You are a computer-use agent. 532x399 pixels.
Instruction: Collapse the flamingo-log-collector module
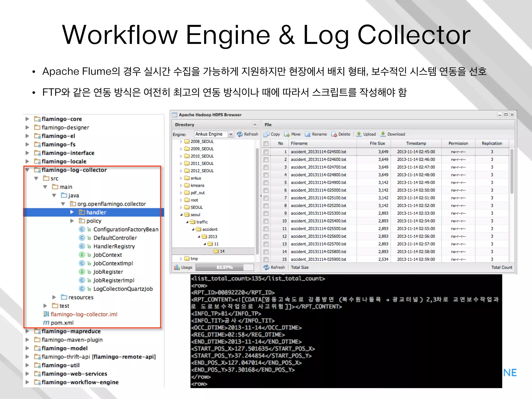pyautogui.click(x=27, y=170)
